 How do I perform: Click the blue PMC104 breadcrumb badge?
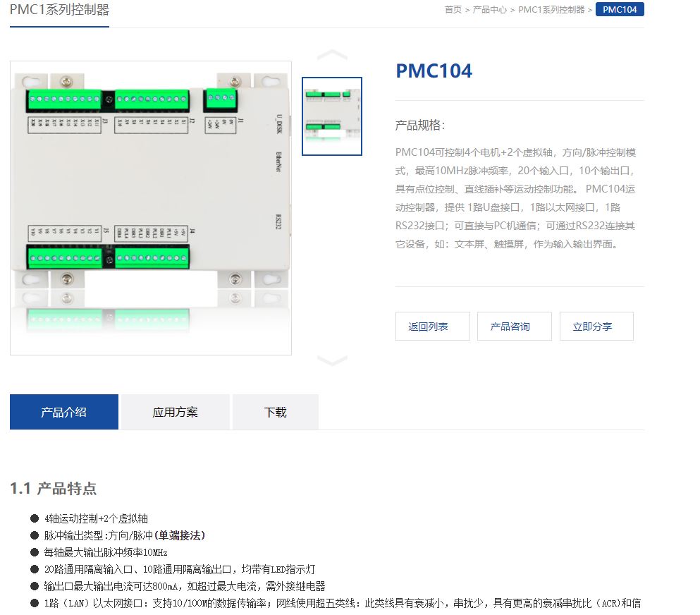(x=620, y=10)
